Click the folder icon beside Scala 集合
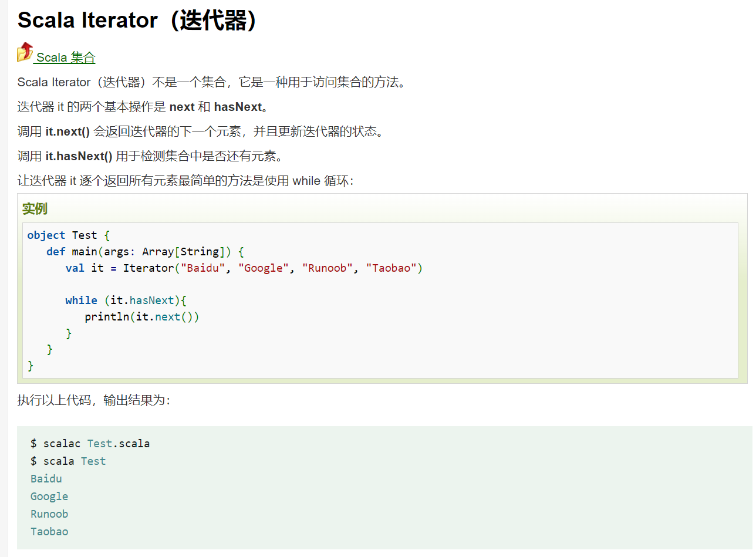This screenshot has width=756, height=557. click(25, 52)
